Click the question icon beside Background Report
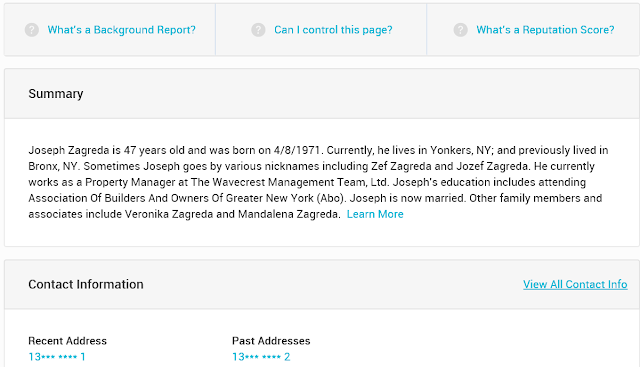The height and width of the screenshot is (367, 640). coord(31,30)
